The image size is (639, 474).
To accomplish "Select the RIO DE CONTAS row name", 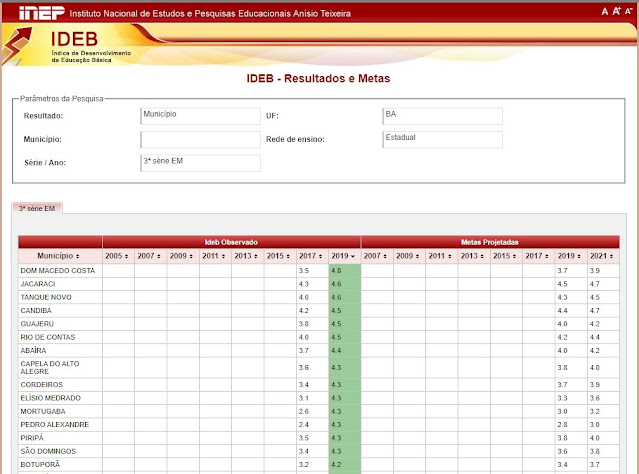I will click(48, 337).
